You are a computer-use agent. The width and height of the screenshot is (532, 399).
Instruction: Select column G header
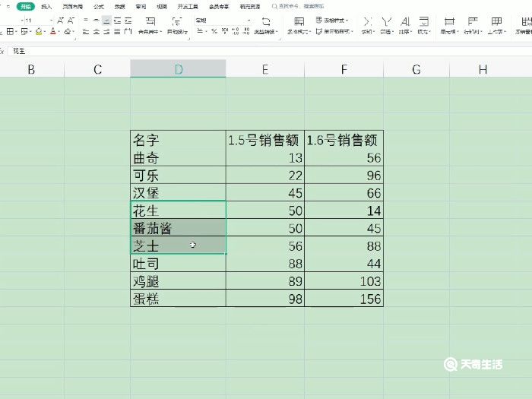(x=416, y=69)
